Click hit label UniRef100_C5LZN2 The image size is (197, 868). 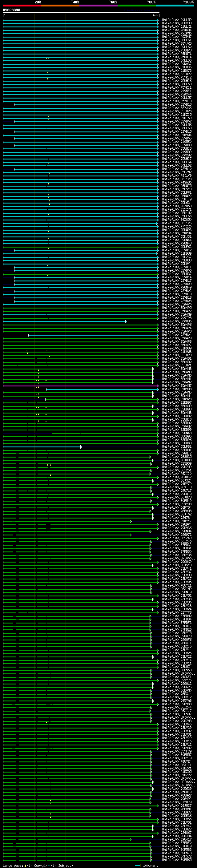point(177,172)
